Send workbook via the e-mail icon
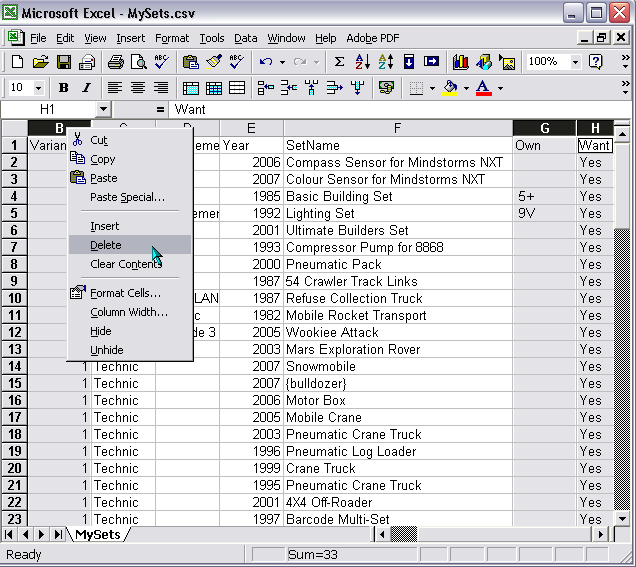 click(x=87, y=62)
